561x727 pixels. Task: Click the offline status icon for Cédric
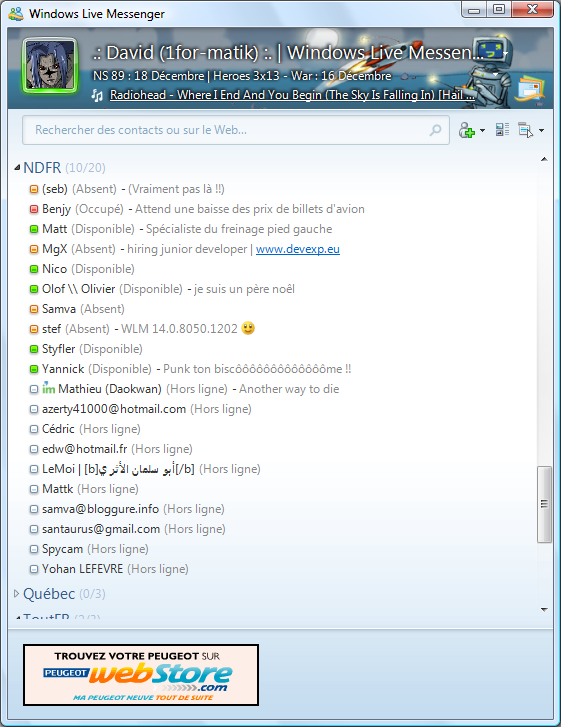[x=34, y=429]
